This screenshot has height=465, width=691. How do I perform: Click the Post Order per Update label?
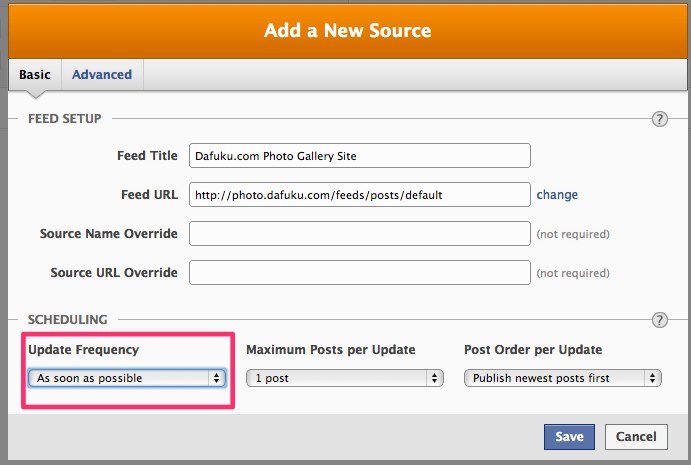pyautogui.click(x=533, y=350)
